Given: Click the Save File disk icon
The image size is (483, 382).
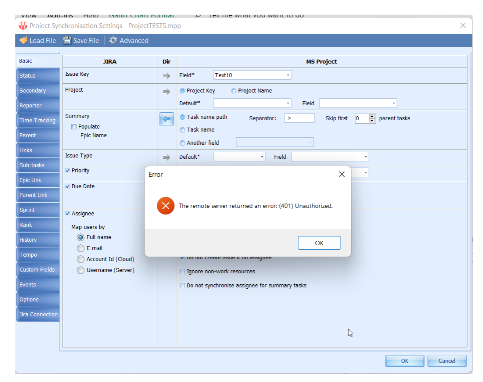Looking at the screenshot, I should [67, 40].
